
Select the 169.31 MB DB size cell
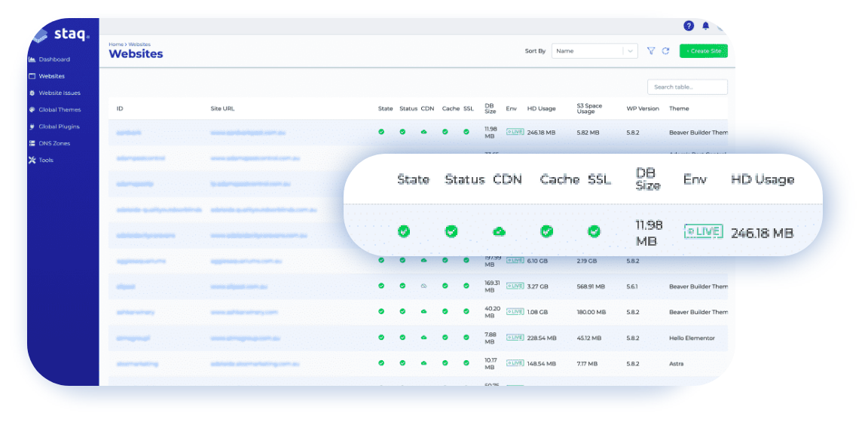coord(492,286)
